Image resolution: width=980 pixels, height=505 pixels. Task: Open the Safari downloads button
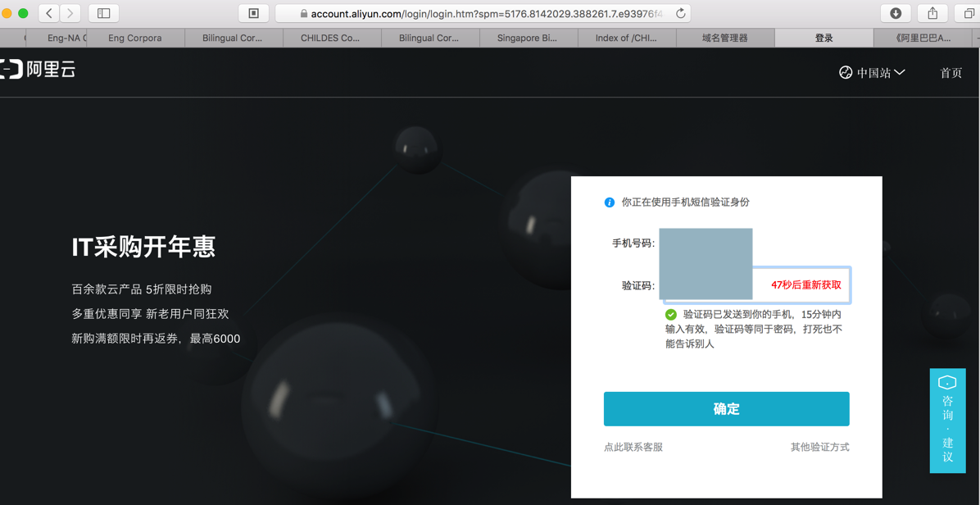(x=896, y=13)
